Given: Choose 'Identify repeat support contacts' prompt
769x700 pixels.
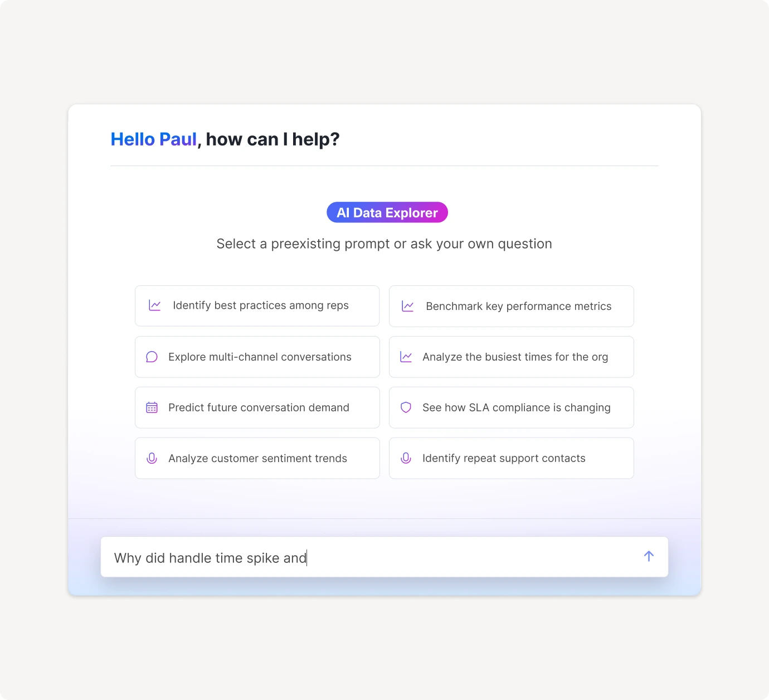Looking at the screenshot, I should point(504,458).
